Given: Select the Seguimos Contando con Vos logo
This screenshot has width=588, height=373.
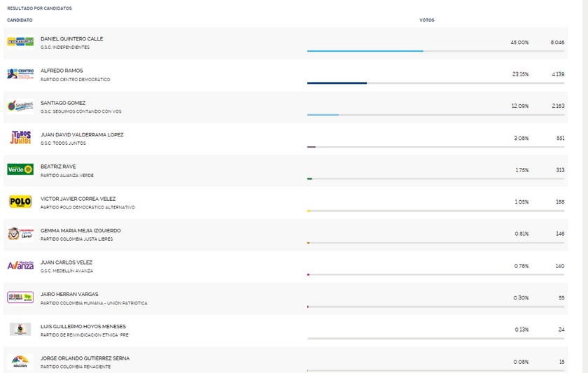Looking at the screenshot, I should (x=20, y=106).
